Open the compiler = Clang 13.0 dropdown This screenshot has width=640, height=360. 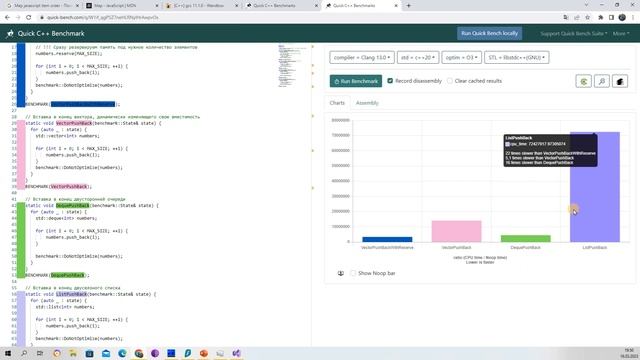point(362,58)
